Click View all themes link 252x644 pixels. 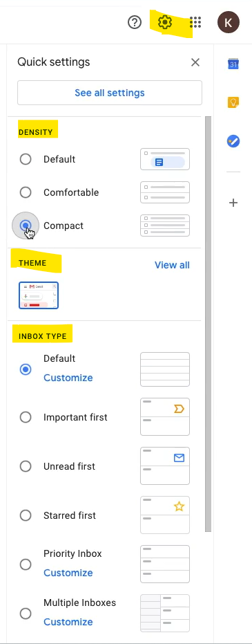172,265
